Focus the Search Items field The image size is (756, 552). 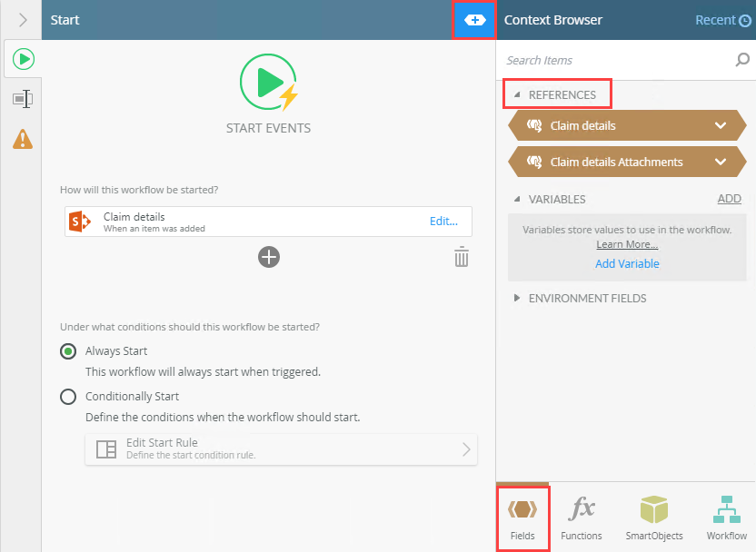(617, 60)
